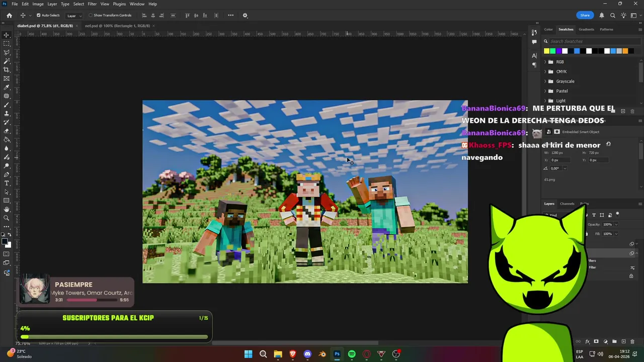Select the Zoom tool
Image resolution: width=644 pixels, height=362 pixels.
pos(7,218)
